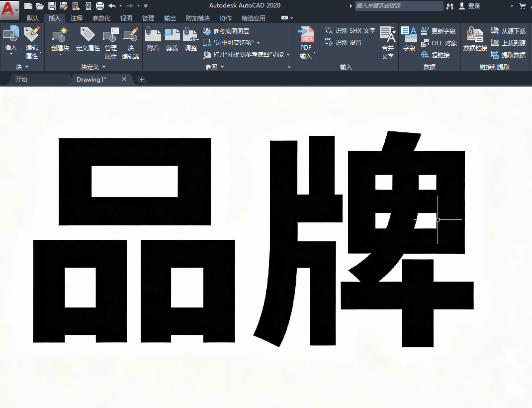Open the Featured Apps (精选应用) tab
This screenshot has width=532, height=408.
tap(253, 18)
